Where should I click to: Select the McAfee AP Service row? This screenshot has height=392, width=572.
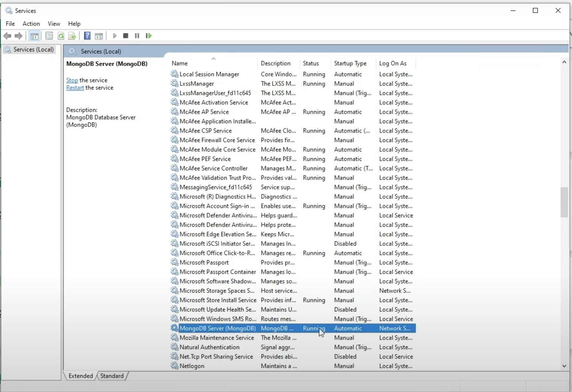(x=293, y=112)
